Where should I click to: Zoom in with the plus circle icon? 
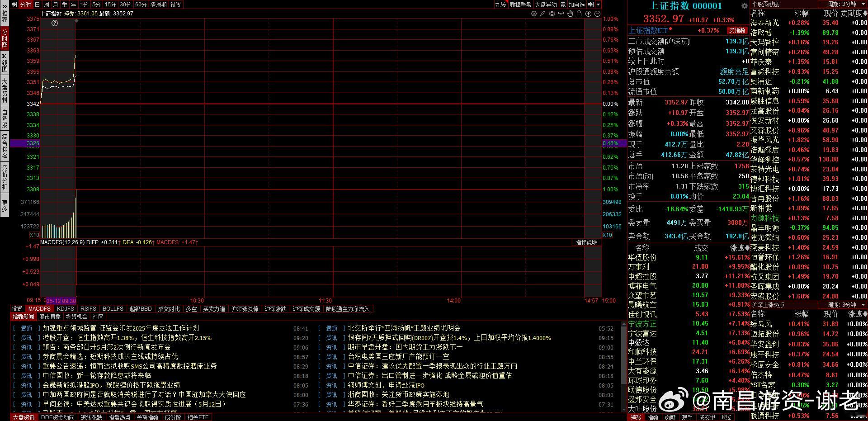[589, 14]
